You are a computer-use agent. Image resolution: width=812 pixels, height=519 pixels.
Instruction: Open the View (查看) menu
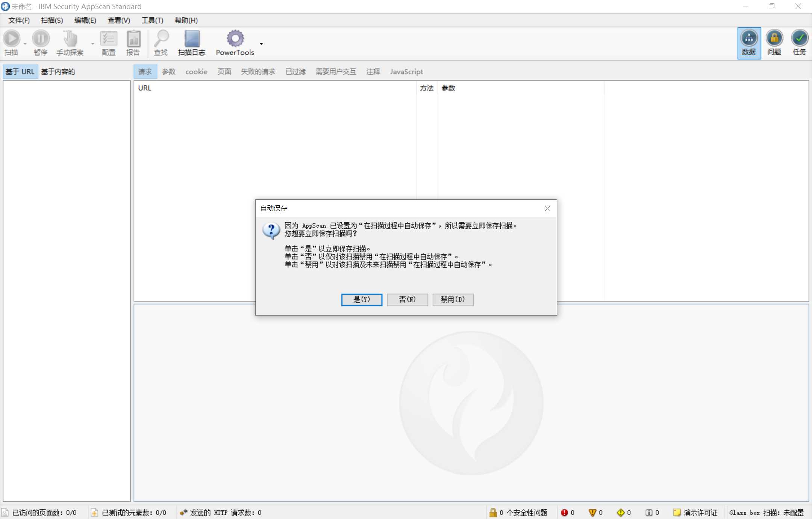[x=119, y=20]
